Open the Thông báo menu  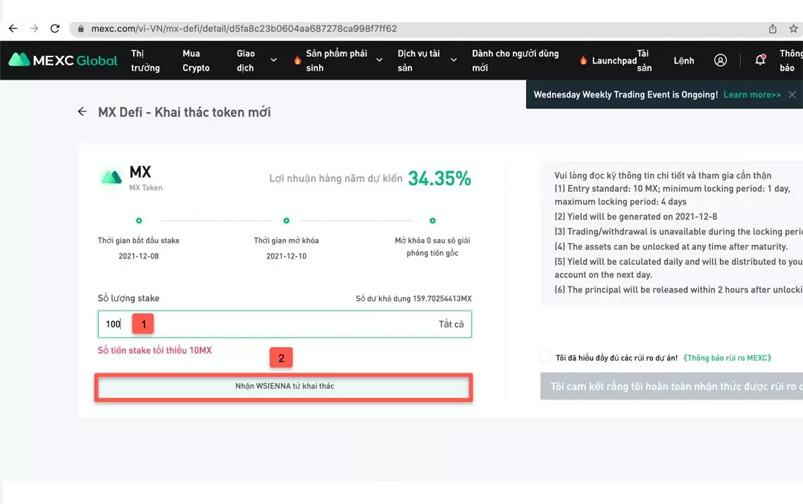[790, 60]
